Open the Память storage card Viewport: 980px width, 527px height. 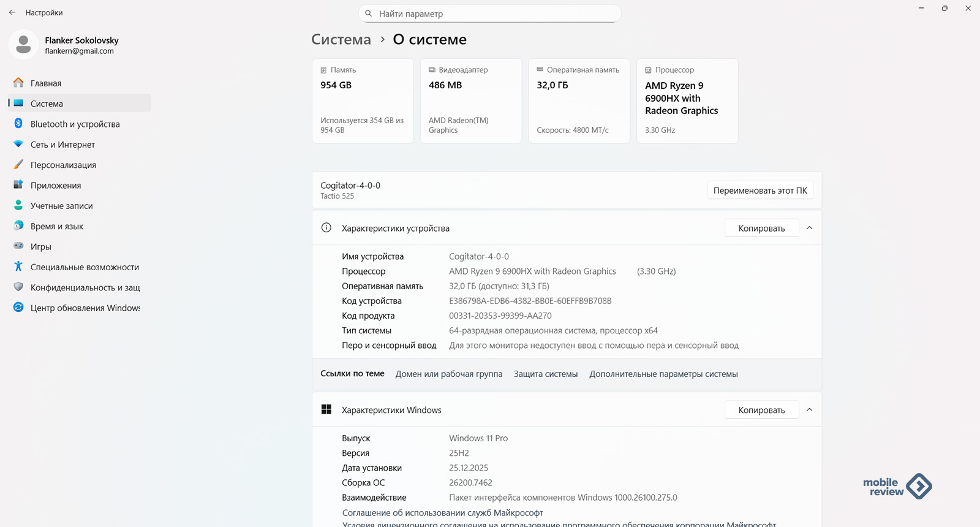[363, 101]
